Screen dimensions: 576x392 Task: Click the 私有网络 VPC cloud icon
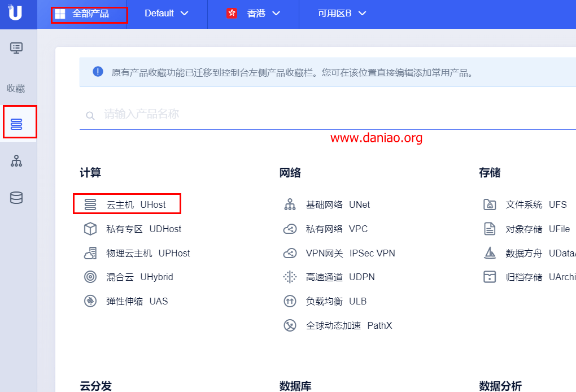[290, 229]
